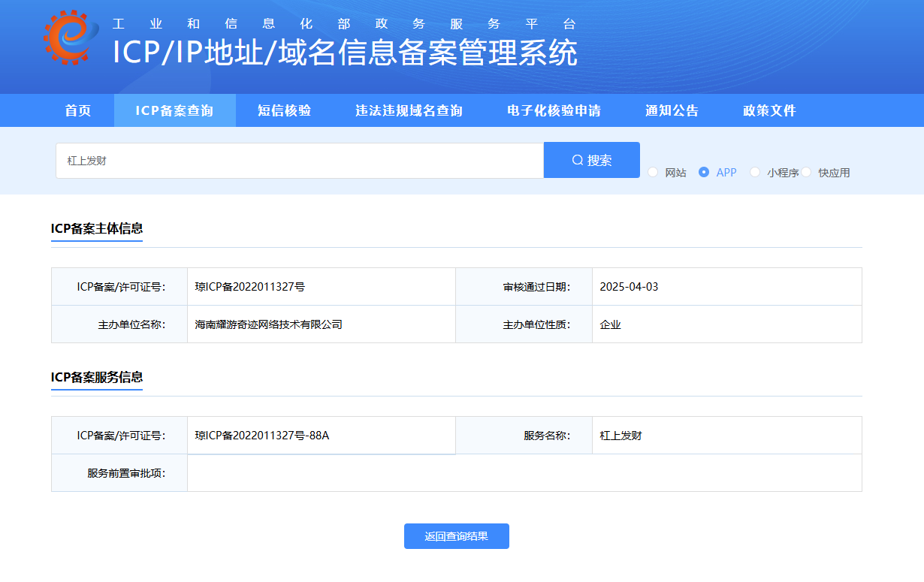Click the 审核通过日期 label

point(536,287)
